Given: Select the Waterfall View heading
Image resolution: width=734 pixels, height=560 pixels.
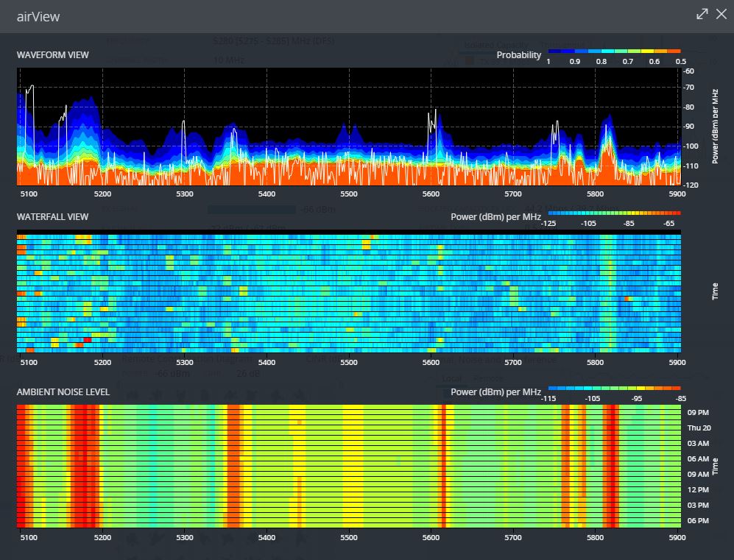Looking at the screenshot, I should (52, 216).
